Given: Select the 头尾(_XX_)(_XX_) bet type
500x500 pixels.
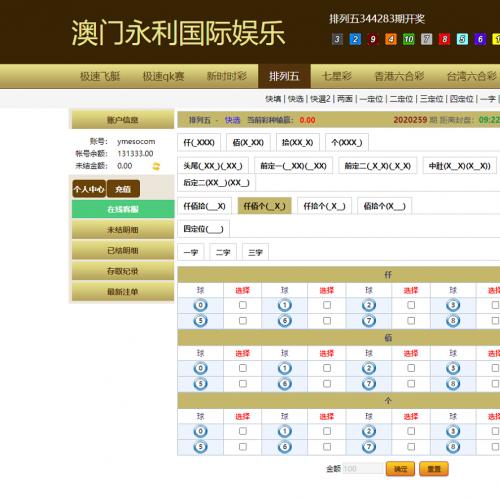Looking at the screenshot, I should tap(213, 166).
